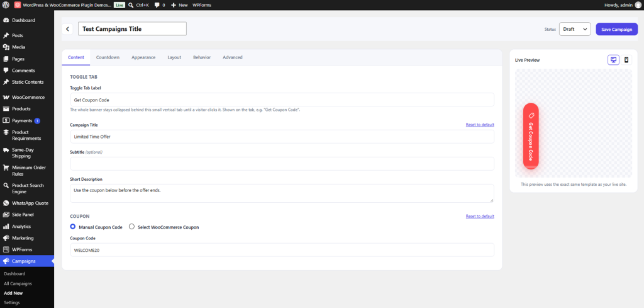Open Pages icon in sidebar
This screenshot has width=644, height=308.
click(x=6, y=59)
